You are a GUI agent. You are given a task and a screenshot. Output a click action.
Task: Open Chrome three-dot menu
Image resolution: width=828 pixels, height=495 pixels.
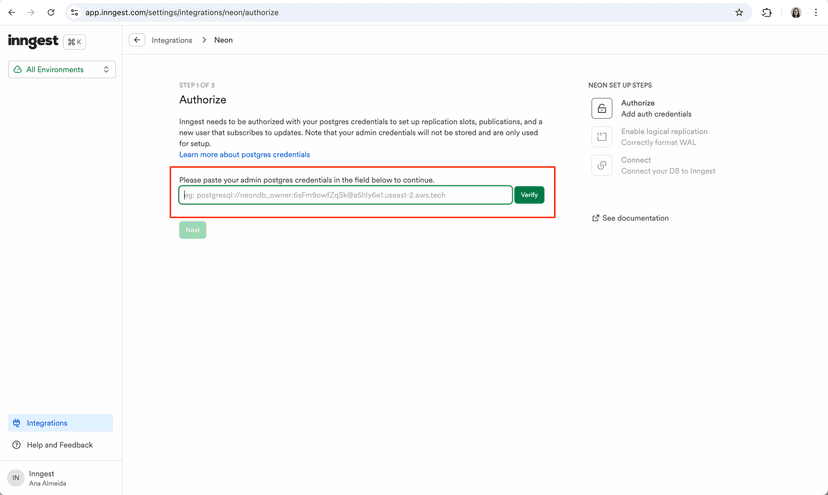815,13
